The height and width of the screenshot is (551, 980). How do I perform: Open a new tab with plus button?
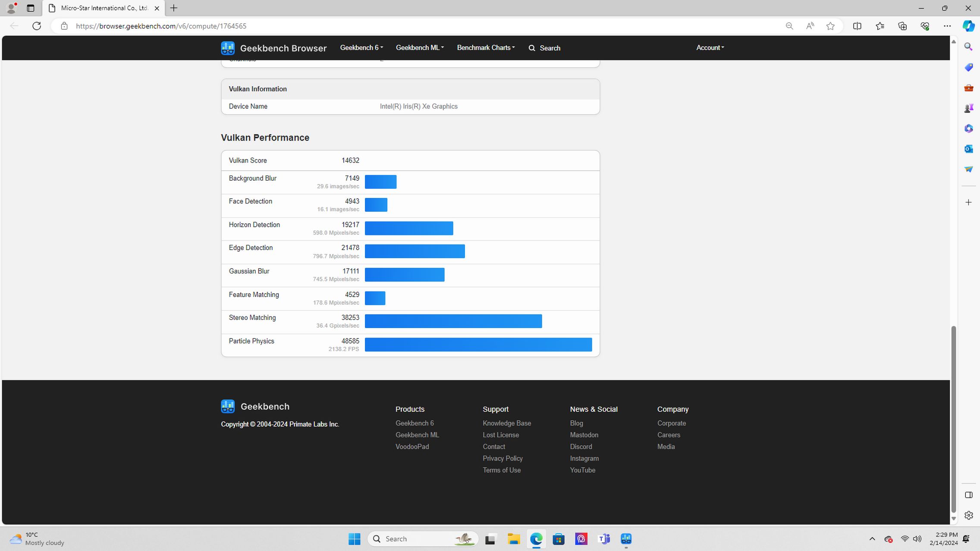(174, 8)
